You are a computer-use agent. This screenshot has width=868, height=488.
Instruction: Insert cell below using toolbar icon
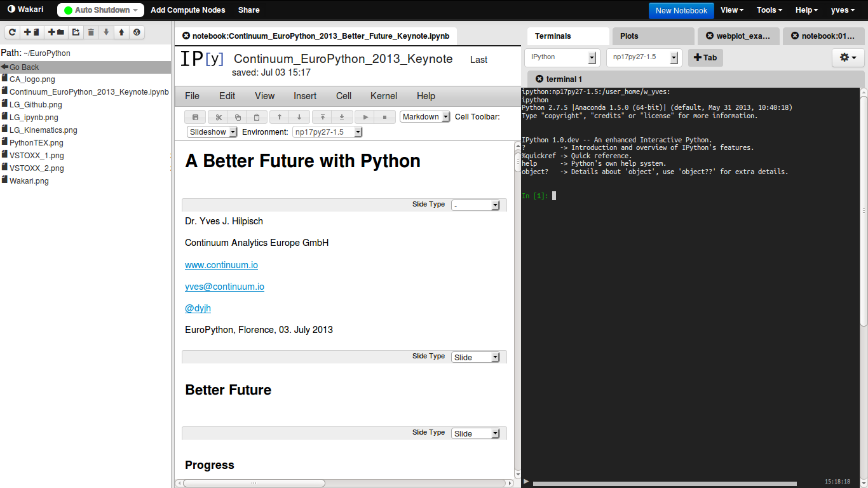tap(342, 117)
